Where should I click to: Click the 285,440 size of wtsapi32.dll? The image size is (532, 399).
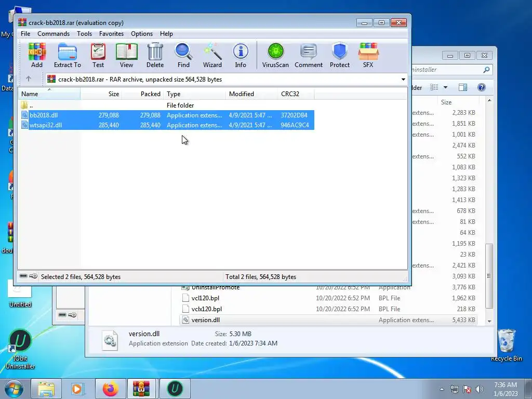pos(109,125)
